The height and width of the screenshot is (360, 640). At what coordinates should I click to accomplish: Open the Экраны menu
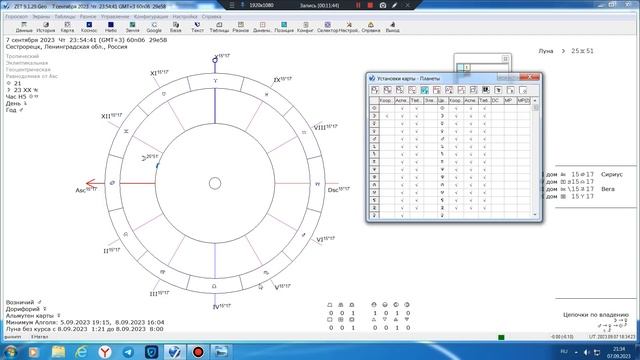click(x=41, y=17)
